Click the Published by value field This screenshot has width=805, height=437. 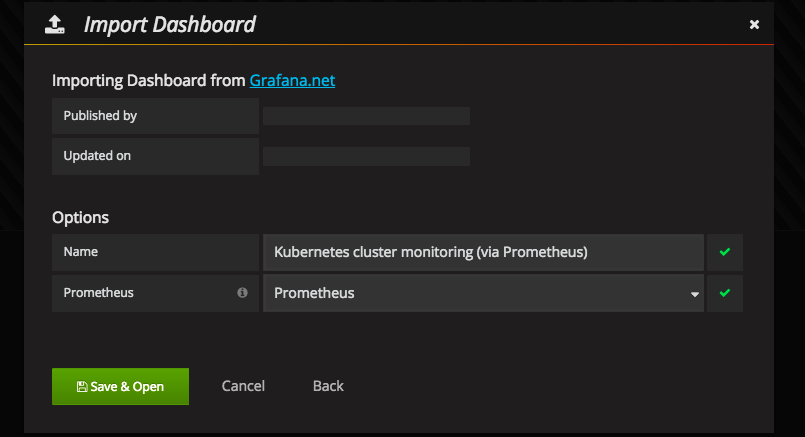coord(366,116)
